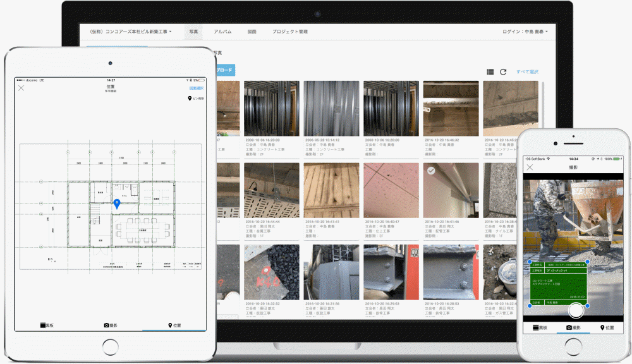Open プロジェクト管理 menu item
The image size is (632, 364).
(290, 32)
